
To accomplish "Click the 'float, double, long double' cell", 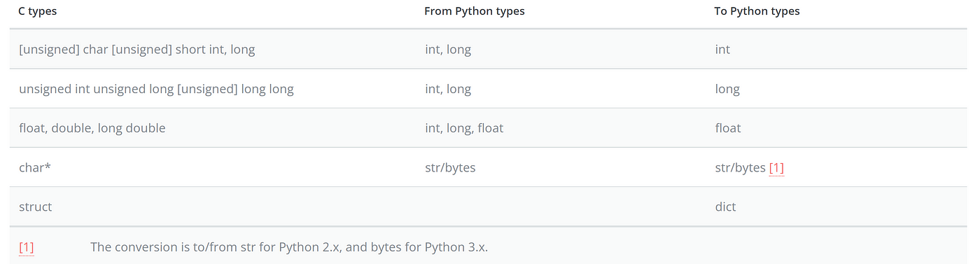I will (92, 128).
